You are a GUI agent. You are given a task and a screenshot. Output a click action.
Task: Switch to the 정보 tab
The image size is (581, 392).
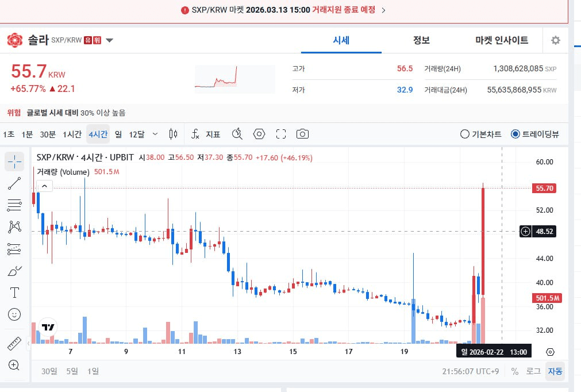[421, 40]
